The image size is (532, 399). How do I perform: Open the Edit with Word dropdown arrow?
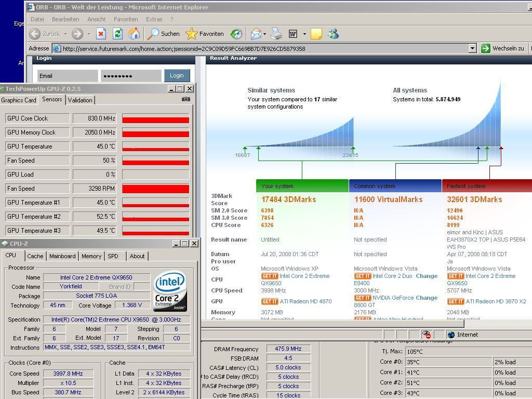pyautogui.click(x=304, y=34)
